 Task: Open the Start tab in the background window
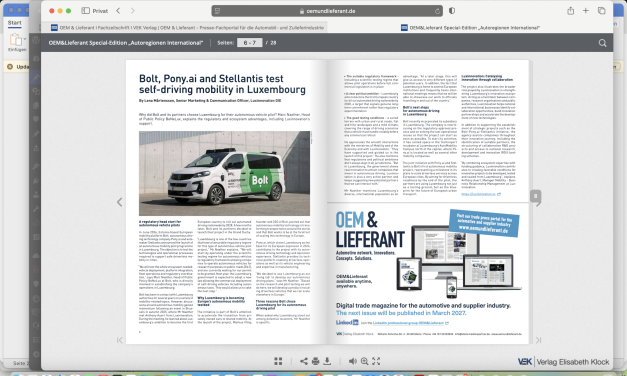[x=14, y=23]
